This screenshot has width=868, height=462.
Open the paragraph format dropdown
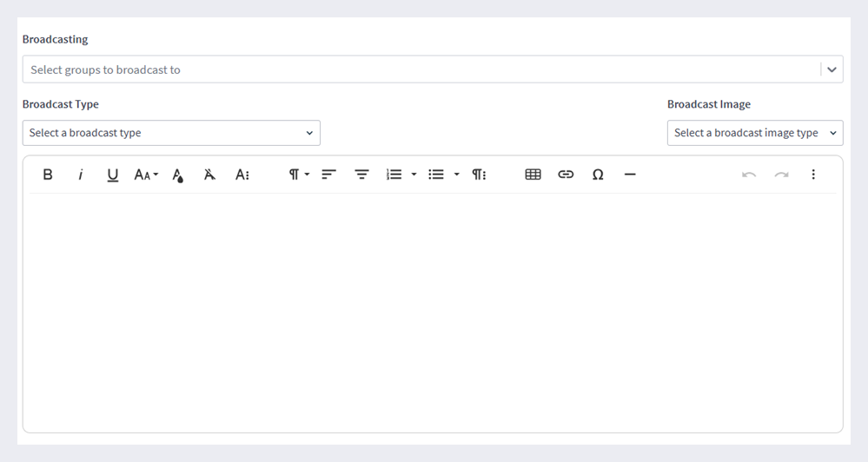pyautogui.click(x=299, y=175)
